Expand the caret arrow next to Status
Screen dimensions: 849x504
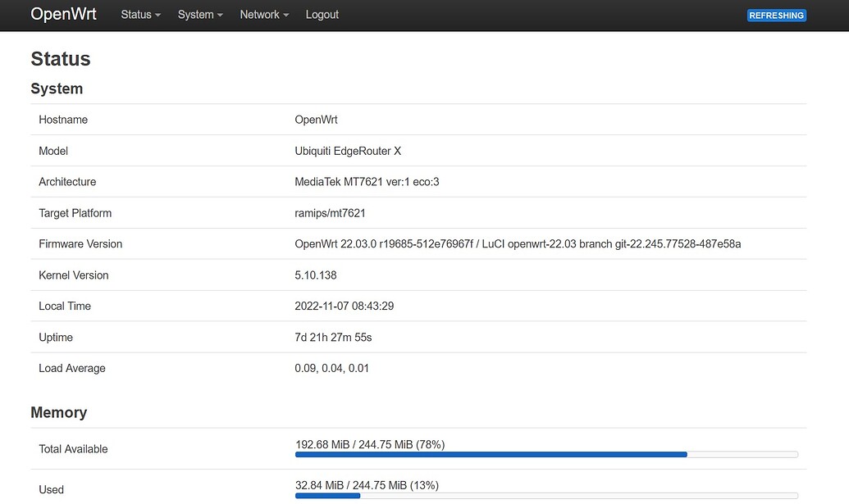(x=157, y=16)
